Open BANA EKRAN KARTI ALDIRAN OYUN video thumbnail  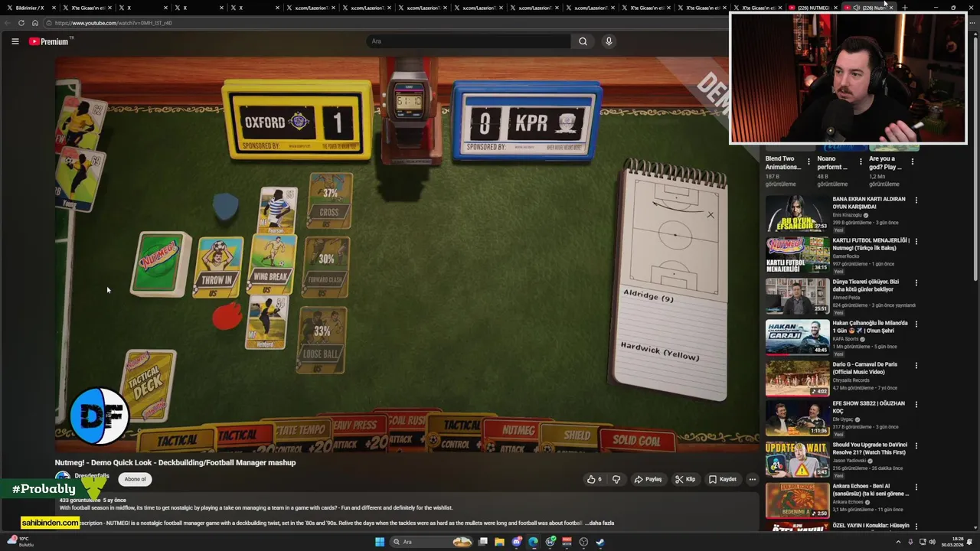coord(797,214)
